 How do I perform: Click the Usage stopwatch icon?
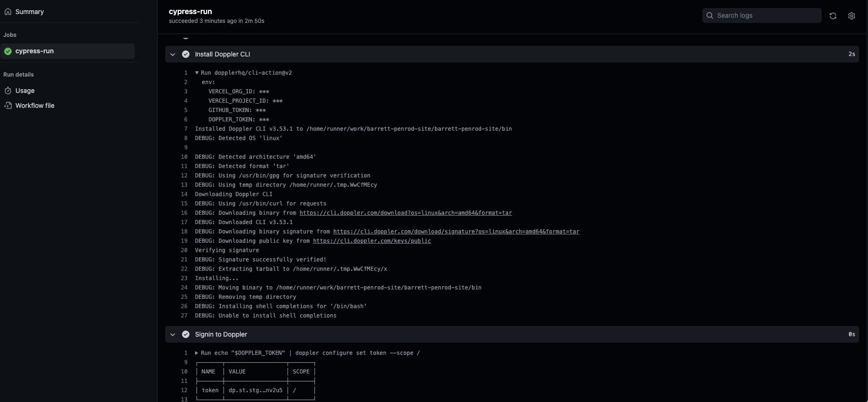pyautogui.click(x=8, y=91)
